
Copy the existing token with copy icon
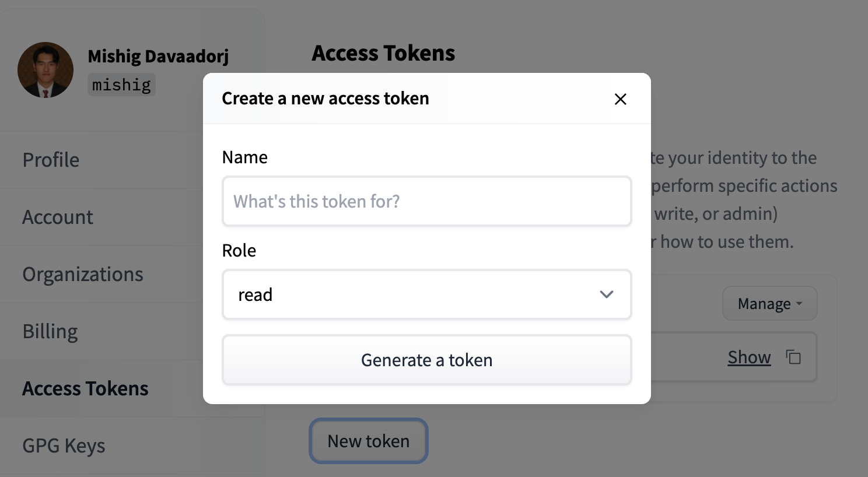tap(793, 357)
